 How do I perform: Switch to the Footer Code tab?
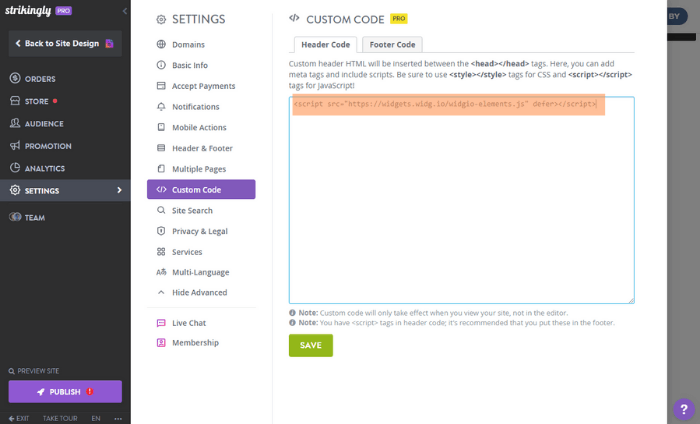coord(392,45)
